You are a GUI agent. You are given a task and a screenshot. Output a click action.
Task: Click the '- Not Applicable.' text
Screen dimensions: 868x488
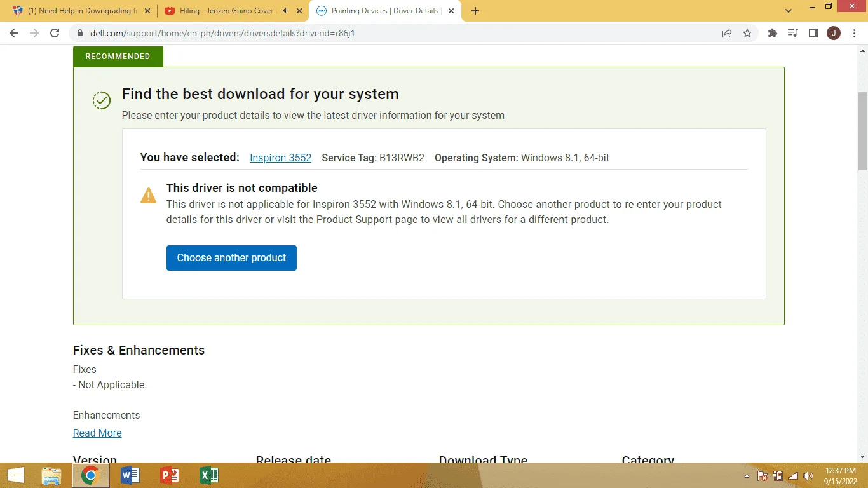(x=110, y=385)
